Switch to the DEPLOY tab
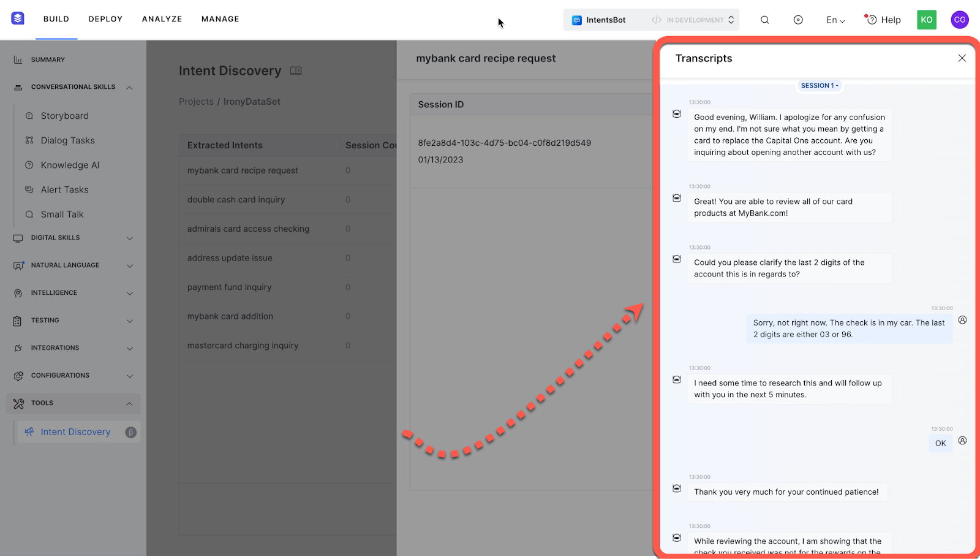 pyautogui.click(x=105, y=19)
